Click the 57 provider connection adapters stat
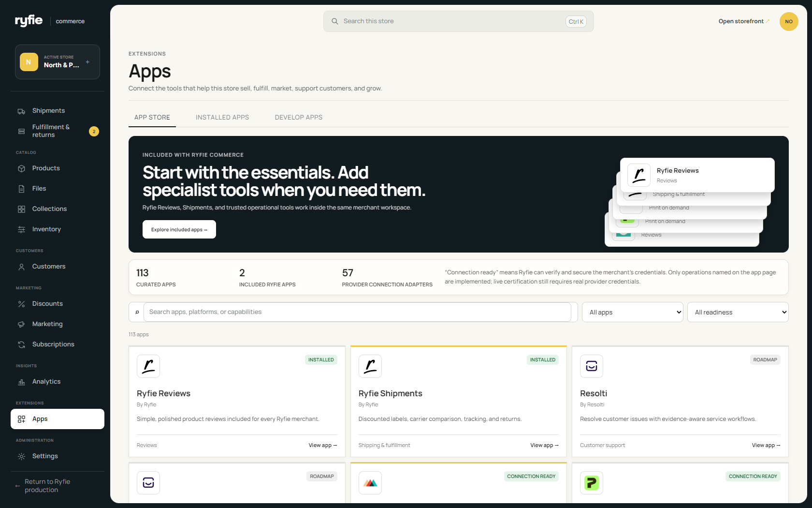812x508 pixels. 387,278
